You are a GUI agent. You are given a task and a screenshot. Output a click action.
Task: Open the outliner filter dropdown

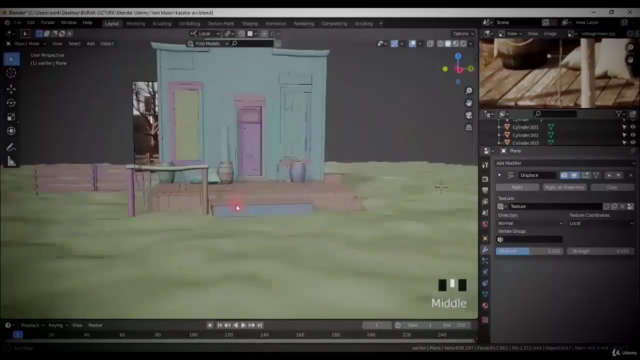coord(620,114)
